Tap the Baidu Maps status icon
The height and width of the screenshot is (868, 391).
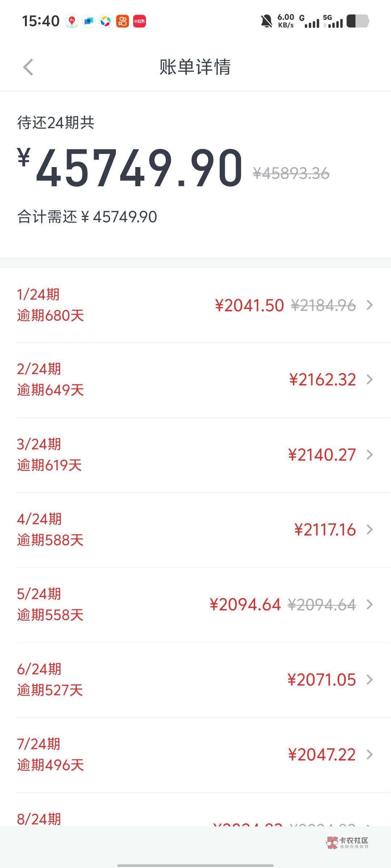72,21
